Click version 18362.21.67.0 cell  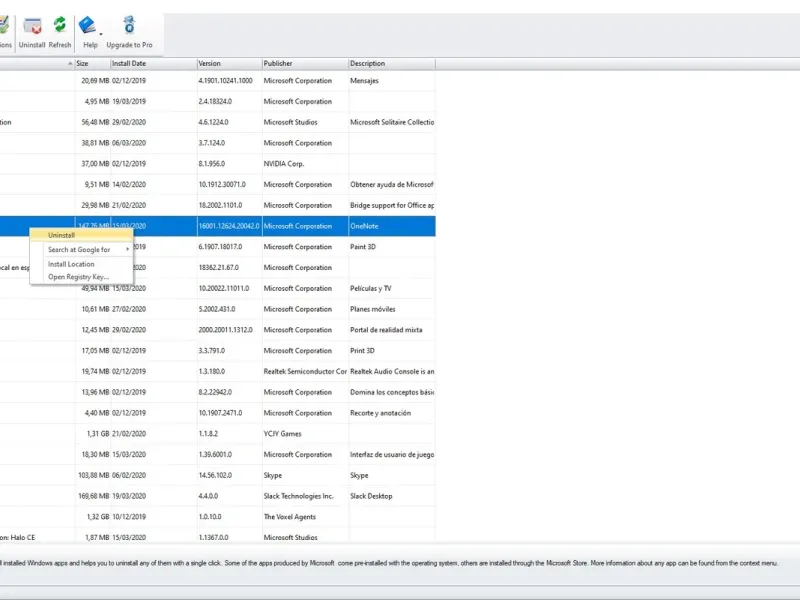pos(219,268)
